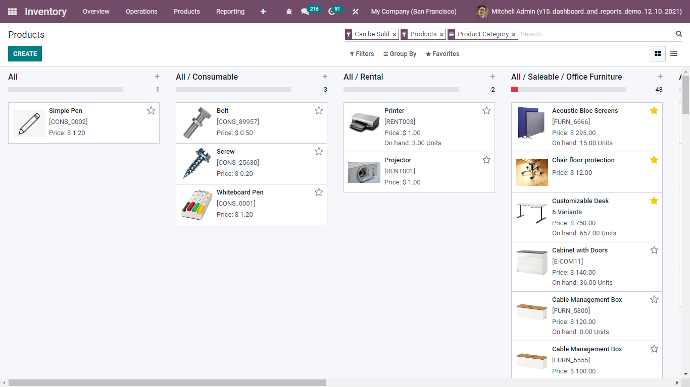Click the horizontal scrollbar thumb
Screen dimensions: 690x387
click(167, 383)
